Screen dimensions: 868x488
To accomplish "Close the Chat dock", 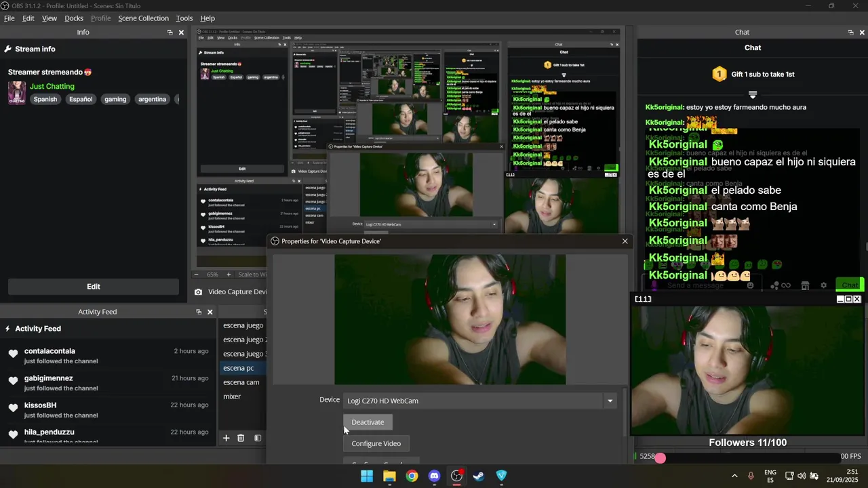I will [862, 33].
